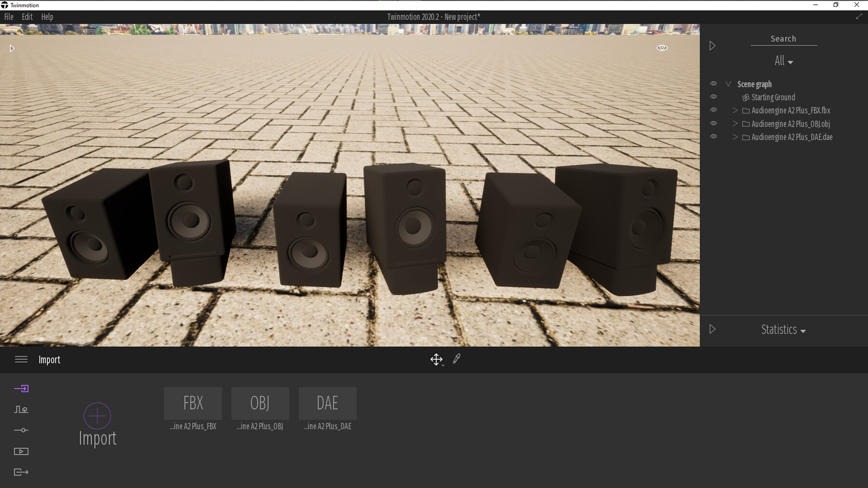
Task: Hide the Audioengine A2 Plus_FBX.fbx object
Action: point(714,110)
